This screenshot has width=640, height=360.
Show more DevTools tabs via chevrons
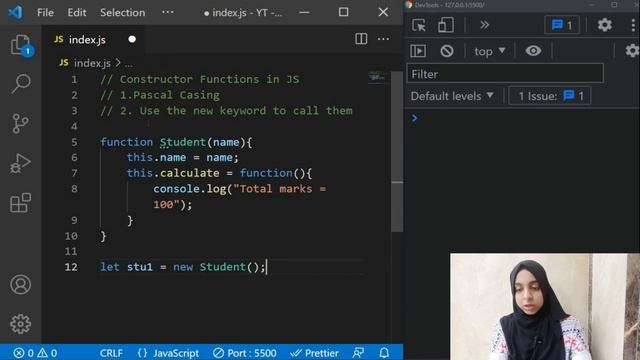click(x=484, y=25)
